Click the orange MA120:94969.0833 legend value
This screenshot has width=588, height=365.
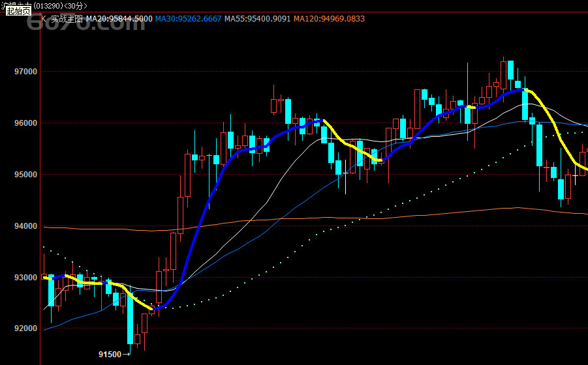[329, 19]
